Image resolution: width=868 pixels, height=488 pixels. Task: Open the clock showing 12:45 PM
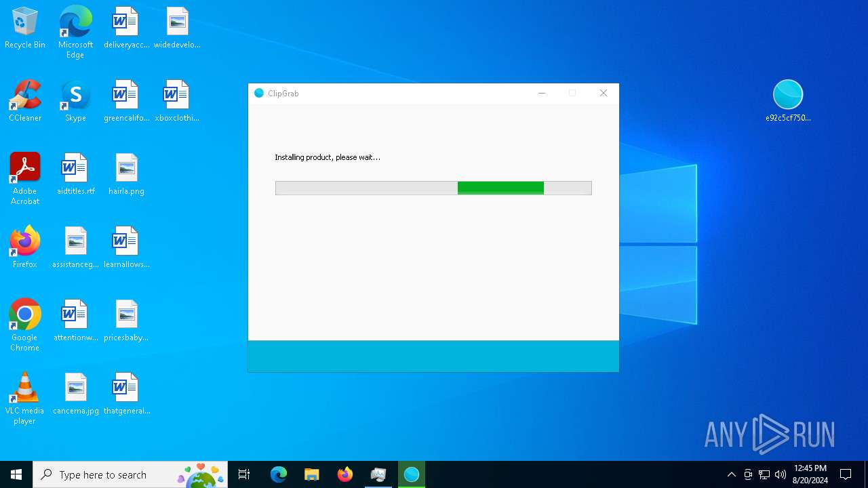pos(810,474)
